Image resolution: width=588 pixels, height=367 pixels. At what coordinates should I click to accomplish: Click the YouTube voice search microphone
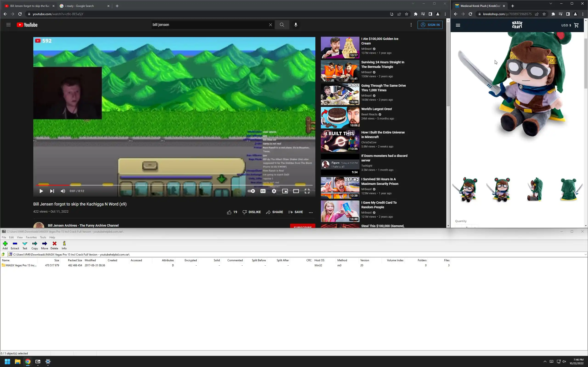296,25
